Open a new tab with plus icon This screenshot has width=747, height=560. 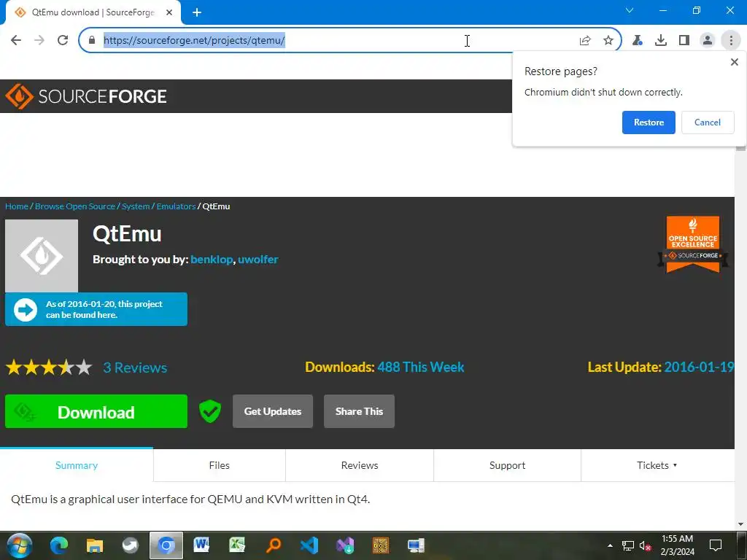click(197, 12)
